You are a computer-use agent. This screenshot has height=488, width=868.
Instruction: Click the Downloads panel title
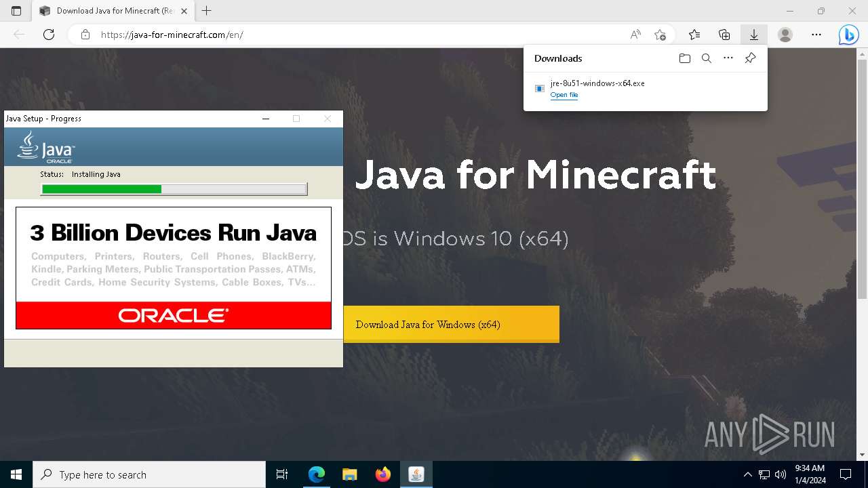click(558, 58)
